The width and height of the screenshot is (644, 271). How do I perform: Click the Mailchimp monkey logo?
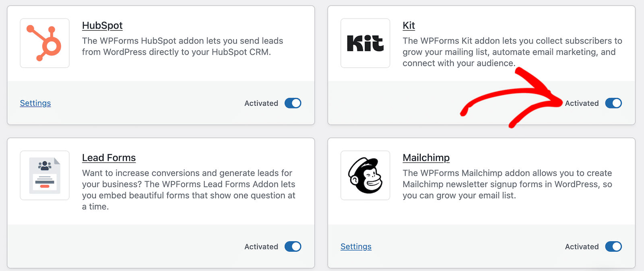click(x=365, y=175)
